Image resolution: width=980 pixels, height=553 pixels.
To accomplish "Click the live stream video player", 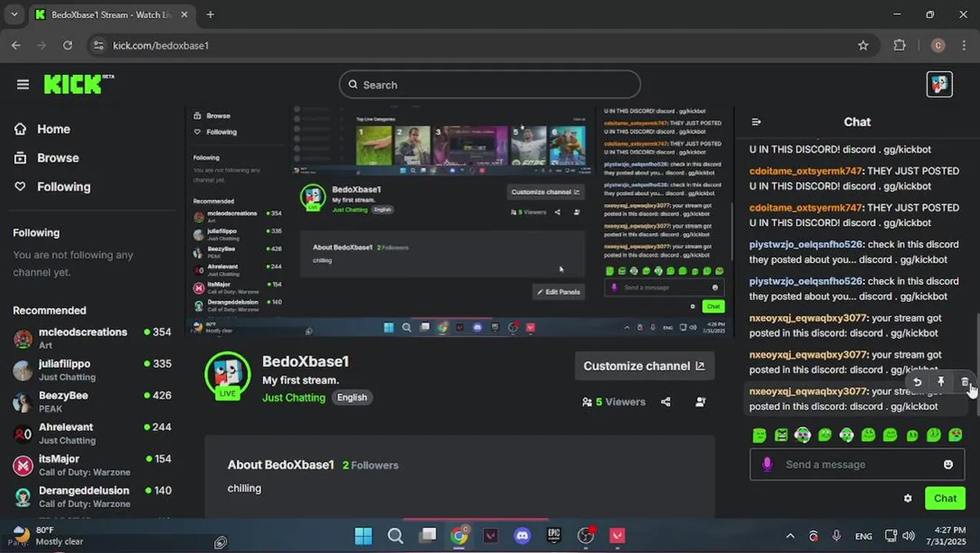I will (460, 221).
